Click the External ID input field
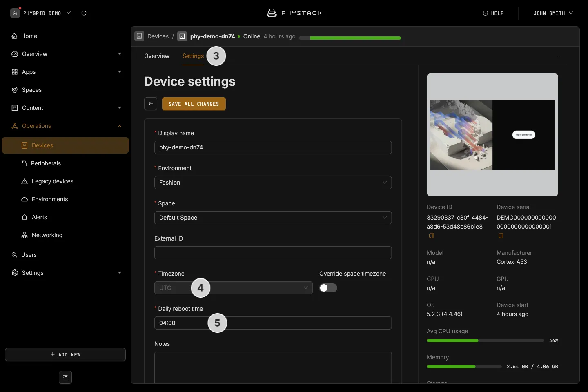Viewport: 588px width, 392px height. point(273,253)
